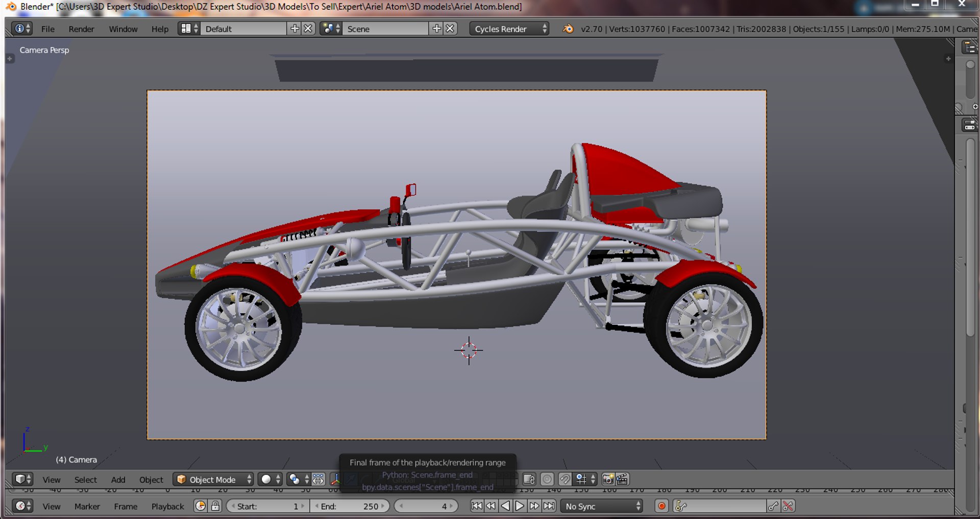Click the 3D cursor in viewport

point(469,350)
